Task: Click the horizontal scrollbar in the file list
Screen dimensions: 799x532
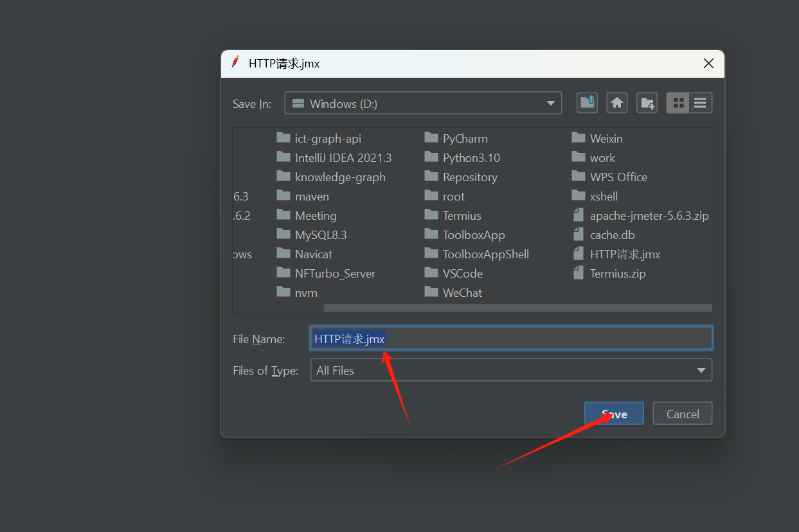Action: coord(517,308)
